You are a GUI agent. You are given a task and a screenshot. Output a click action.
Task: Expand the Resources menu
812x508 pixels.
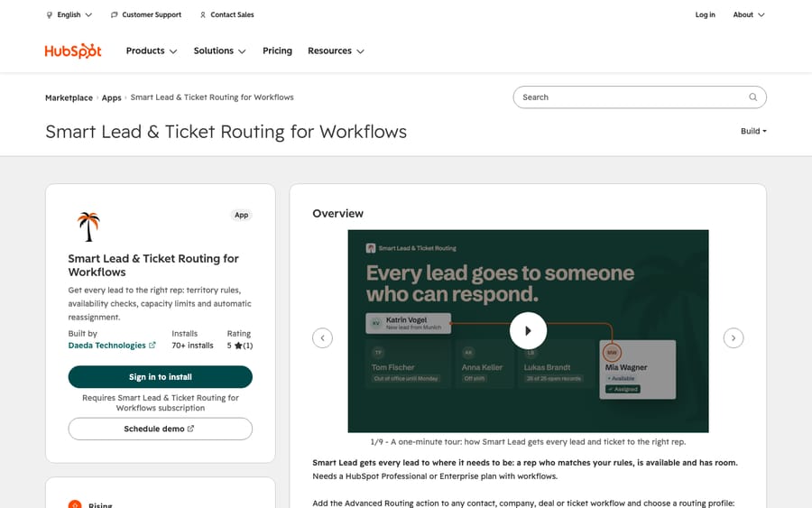[337, 51]
